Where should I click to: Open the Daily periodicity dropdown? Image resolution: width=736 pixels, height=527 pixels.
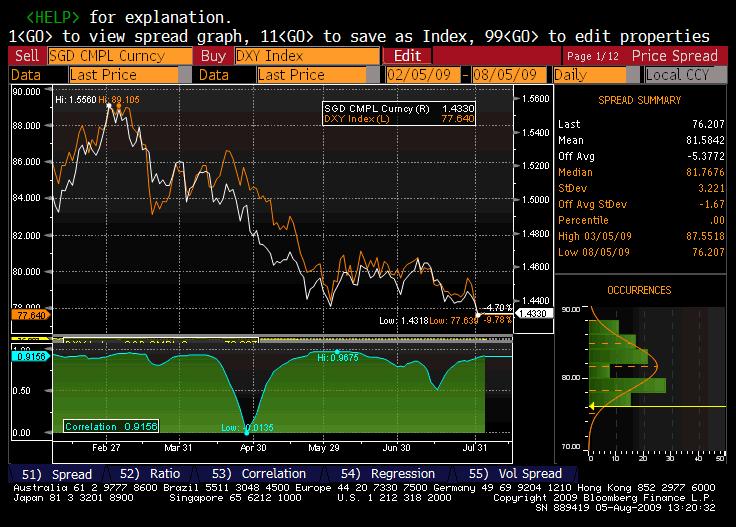(590, 75)
